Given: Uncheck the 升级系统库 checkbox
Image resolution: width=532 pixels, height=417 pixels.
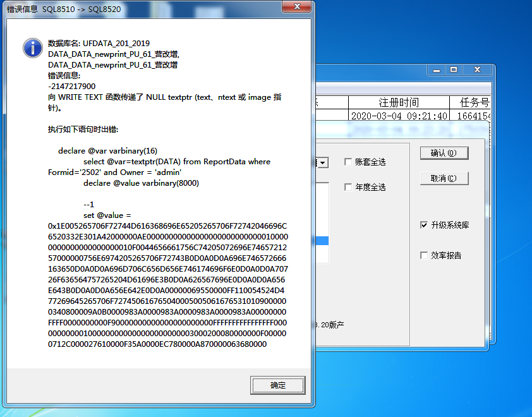Looking at the screenshot, I should (424, 225).
